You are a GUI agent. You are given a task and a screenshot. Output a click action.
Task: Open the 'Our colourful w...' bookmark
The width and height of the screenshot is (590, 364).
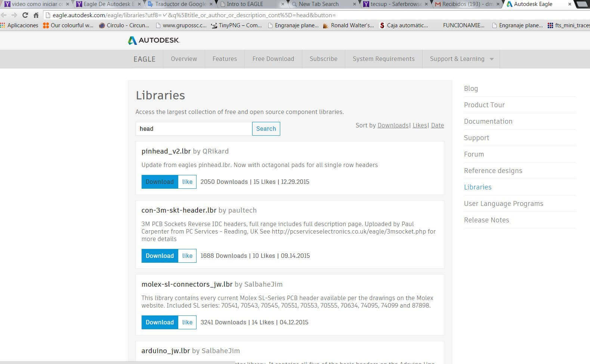[68, 25]
